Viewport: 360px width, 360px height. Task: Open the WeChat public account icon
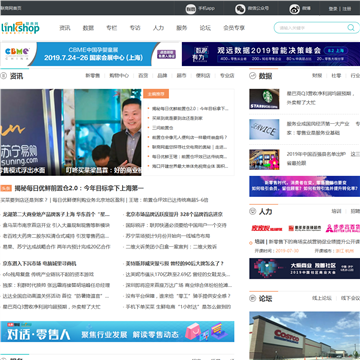240,9
